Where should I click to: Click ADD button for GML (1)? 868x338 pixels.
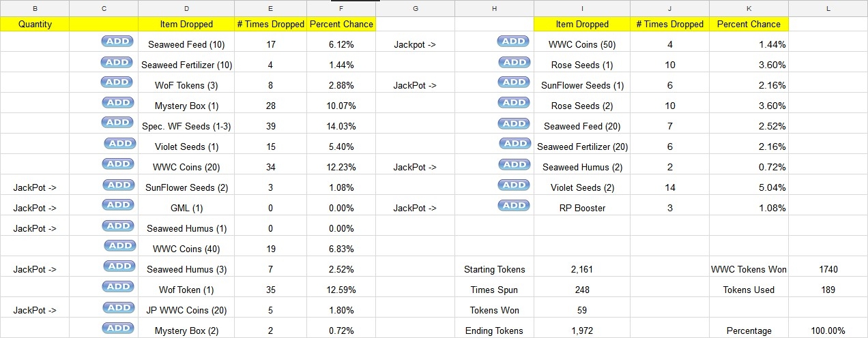click(x=119, y=205)
